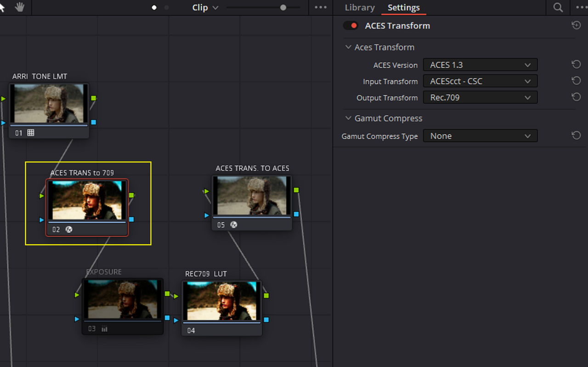Click blue alpha output of node 05

[296, 214]
